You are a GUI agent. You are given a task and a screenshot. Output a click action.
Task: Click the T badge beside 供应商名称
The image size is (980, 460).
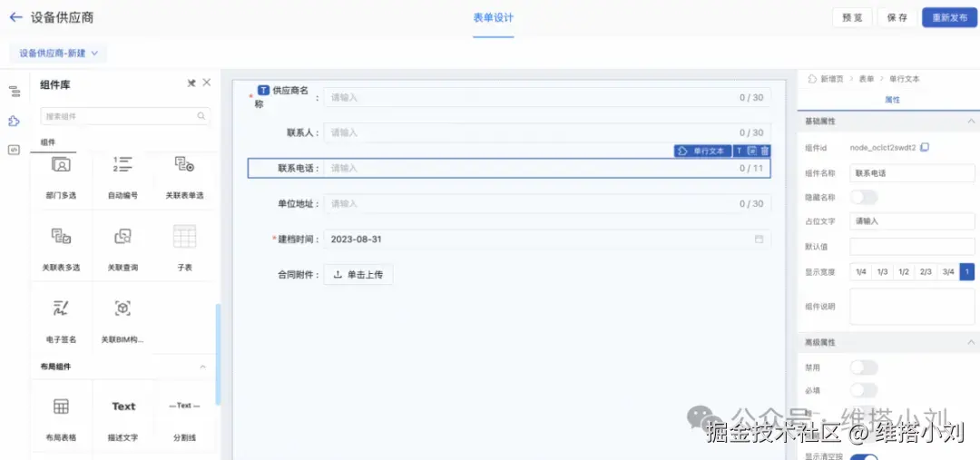263,91
